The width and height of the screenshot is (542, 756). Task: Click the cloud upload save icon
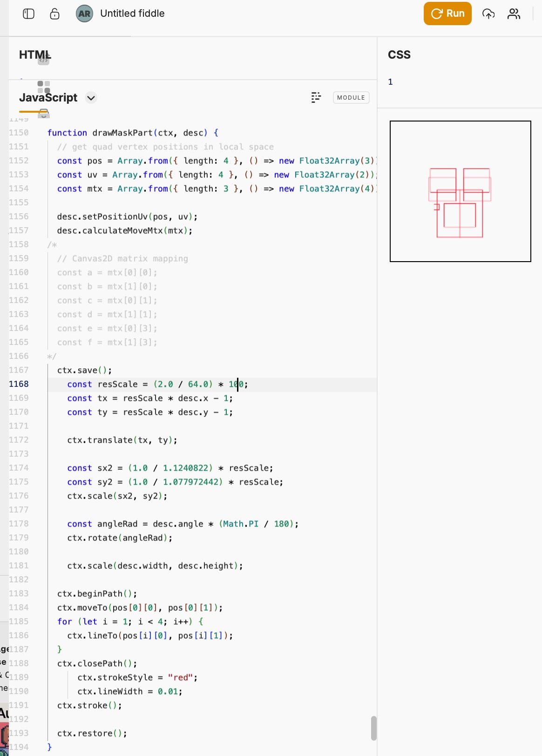[488, 13]
